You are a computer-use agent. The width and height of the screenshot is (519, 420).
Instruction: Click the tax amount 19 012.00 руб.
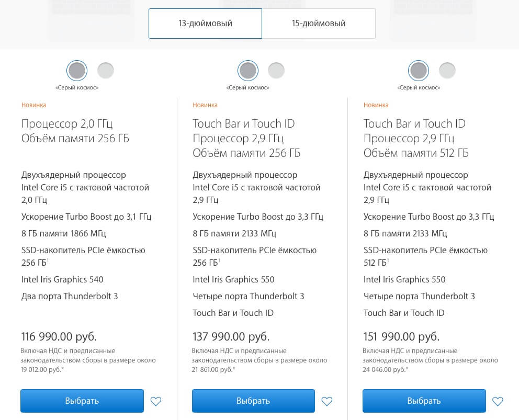pyautogui.click(x=41, y=370)
